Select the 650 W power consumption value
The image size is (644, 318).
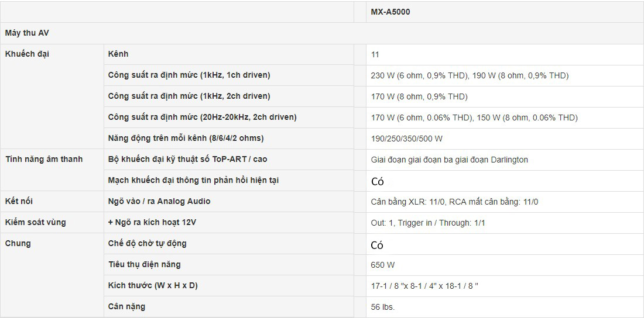383,265
